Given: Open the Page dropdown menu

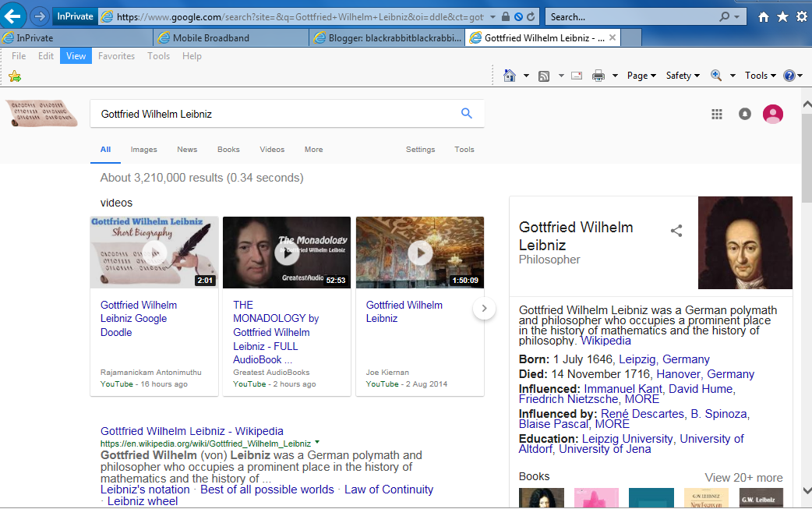Looking at the screenshot, I should click(641, 76).
